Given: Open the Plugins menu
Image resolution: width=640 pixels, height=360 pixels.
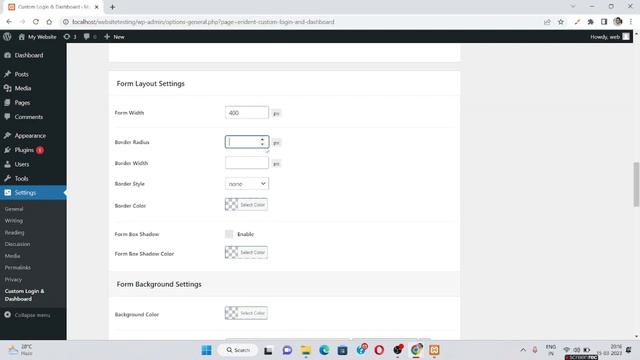Looking at the screenshot, I should coord(24,150).
